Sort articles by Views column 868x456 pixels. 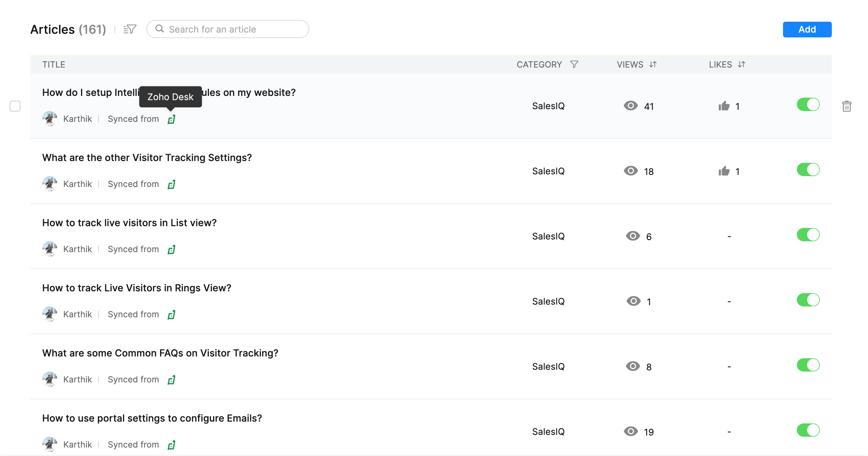point(653,64)
